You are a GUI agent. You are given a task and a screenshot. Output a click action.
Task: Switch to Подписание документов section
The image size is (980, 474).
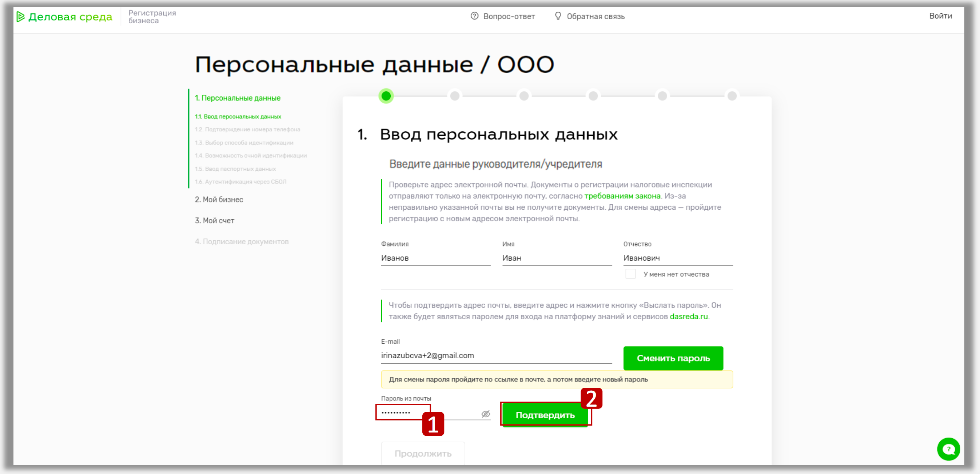(242, 241)
